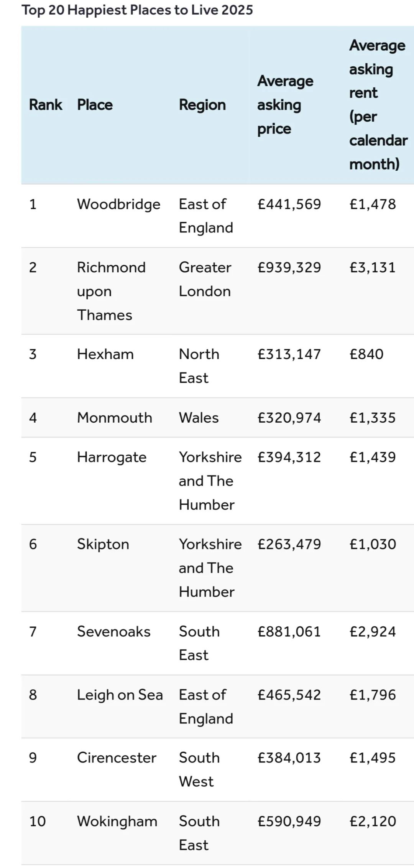Click the Leigh on Sea entry
414x868 pixels.
coord(120,695)
